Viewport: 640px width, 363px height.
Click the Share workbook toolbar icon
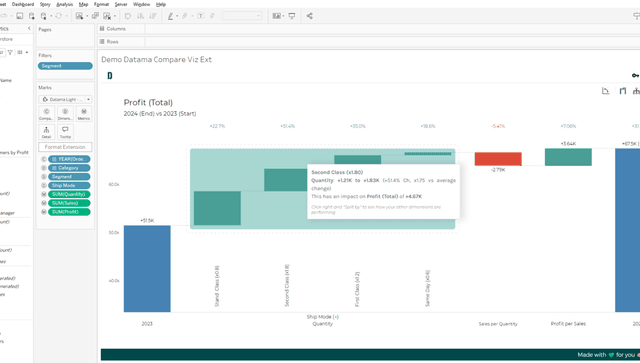coord(309,16)
